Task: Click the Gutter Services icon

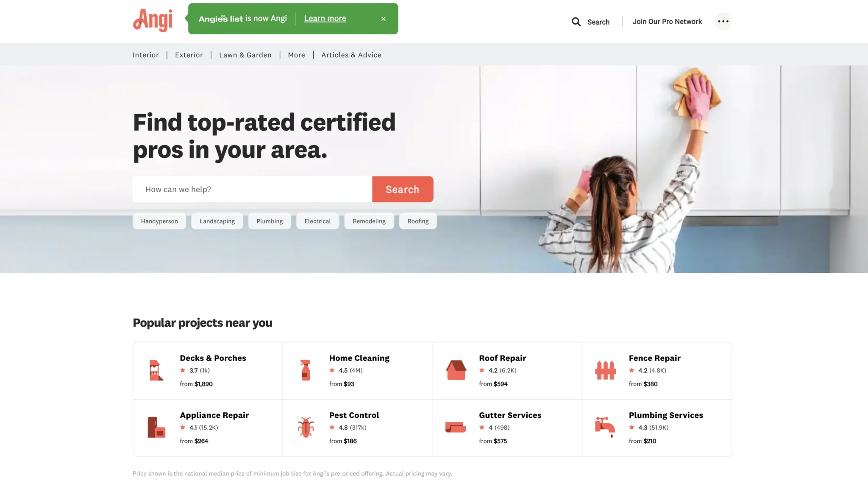Action: (456, 427)
